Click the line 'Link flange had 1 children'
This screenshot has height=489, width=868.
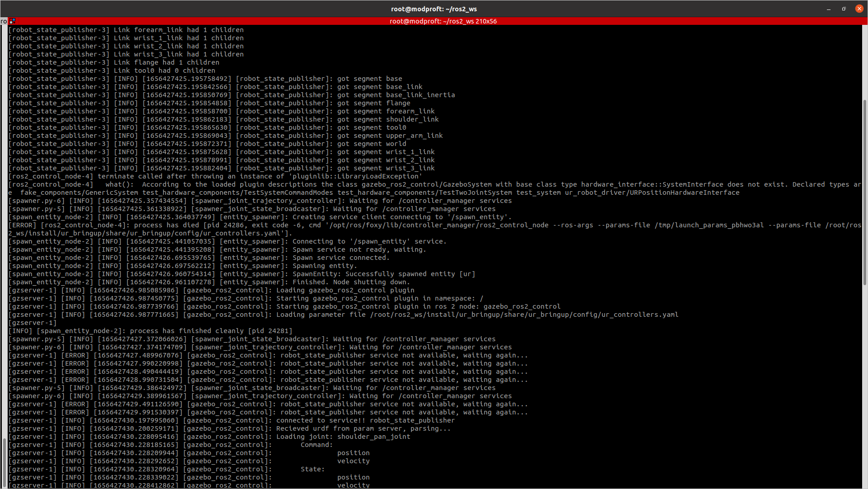(166, 62)
